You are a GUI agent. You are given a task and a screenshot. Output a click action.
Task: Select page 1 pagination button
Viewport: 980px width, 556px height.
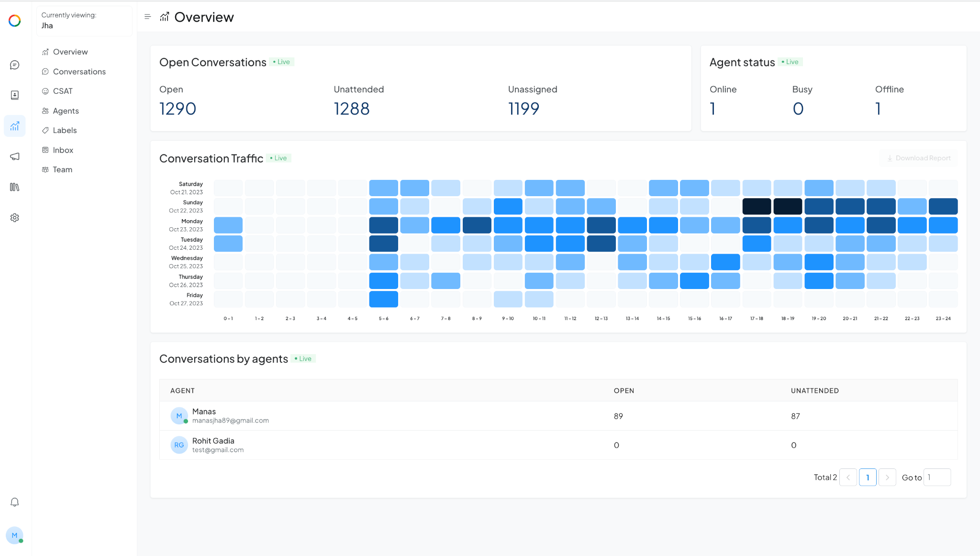click(x=868, y=478)
